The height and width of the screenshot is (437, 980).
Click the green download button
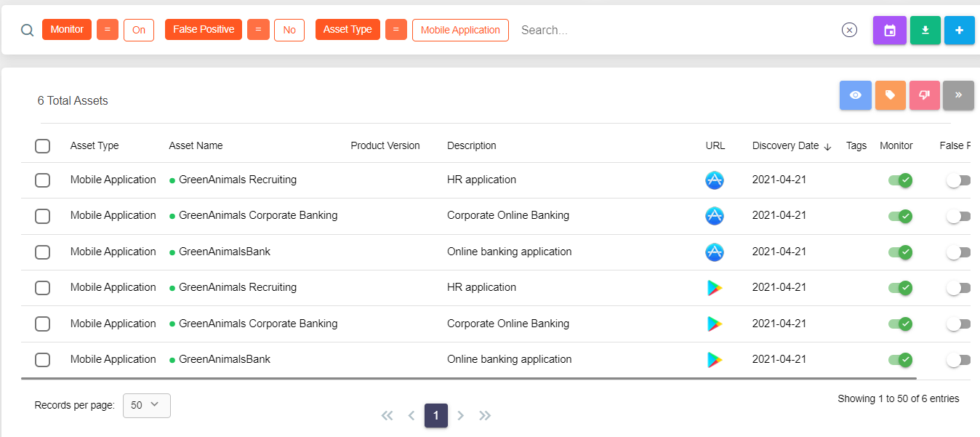(x=925, y=31)
